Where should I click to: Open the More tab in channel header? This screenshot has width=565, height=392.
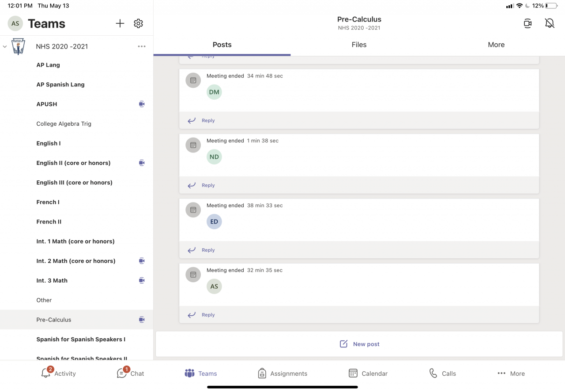pos(496,45)
